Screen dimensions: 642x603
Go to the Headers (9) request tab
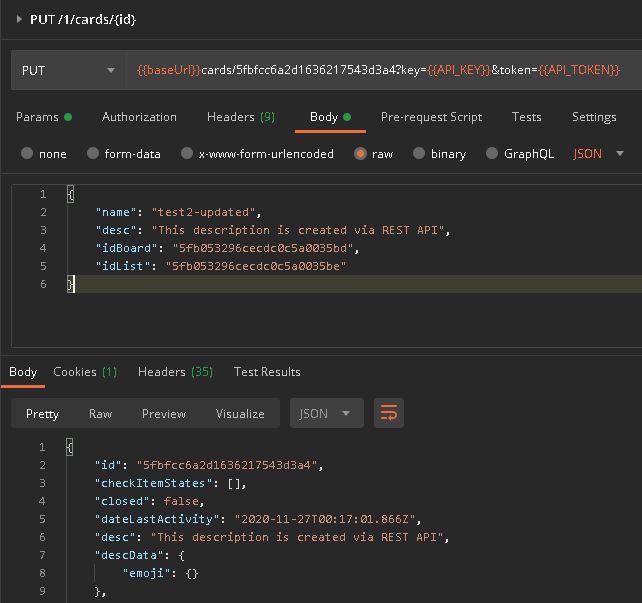click(241, 117)
